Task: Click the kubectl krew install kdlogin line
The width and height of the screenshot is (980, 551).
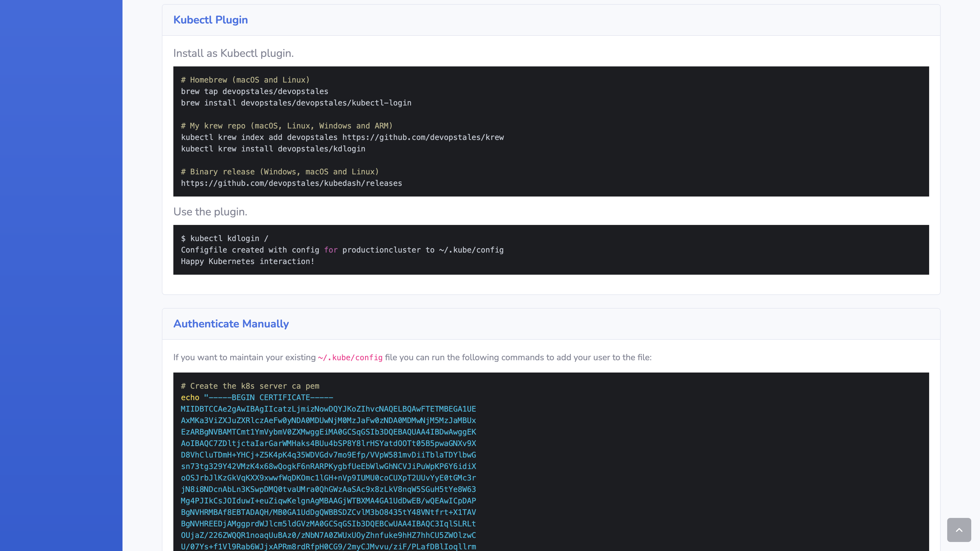Action: tap(273, 149)
